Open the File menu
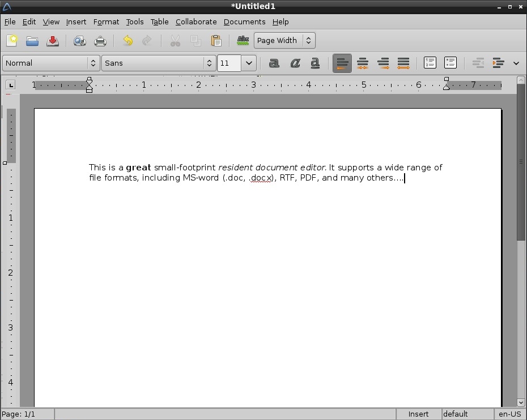Viewport: 527px width, 420px height. point(10,22)
